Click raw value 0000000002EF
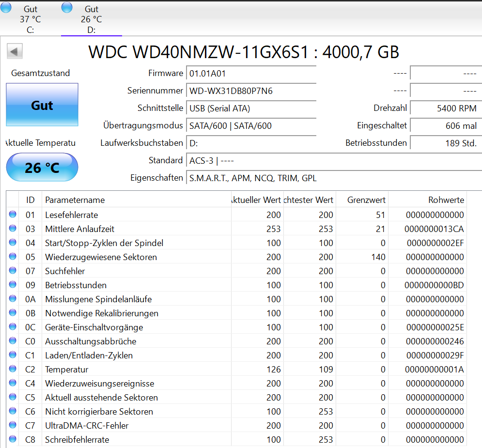This screenshot has width=482, height=448. (x=435, y=243)
